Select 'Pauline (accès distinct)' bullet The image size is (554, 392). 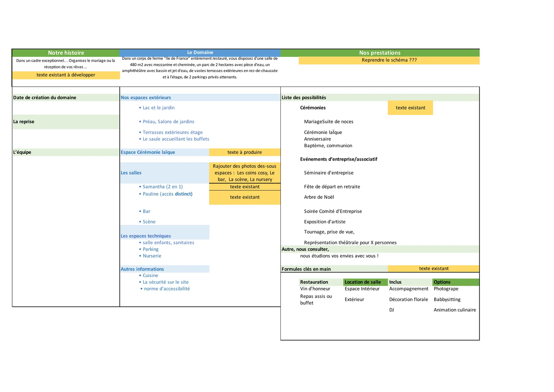click(x=166, y=194)
